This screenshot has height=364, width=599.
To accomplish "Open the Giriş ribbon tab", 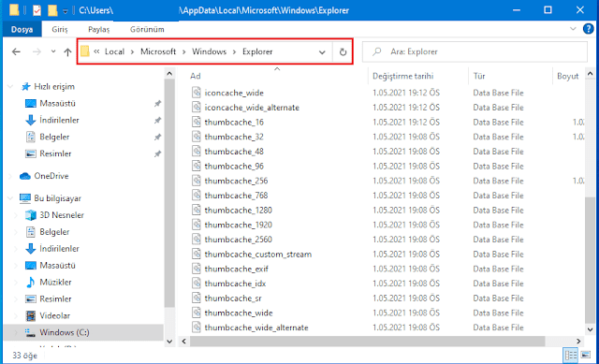I will tap(60, 29).
